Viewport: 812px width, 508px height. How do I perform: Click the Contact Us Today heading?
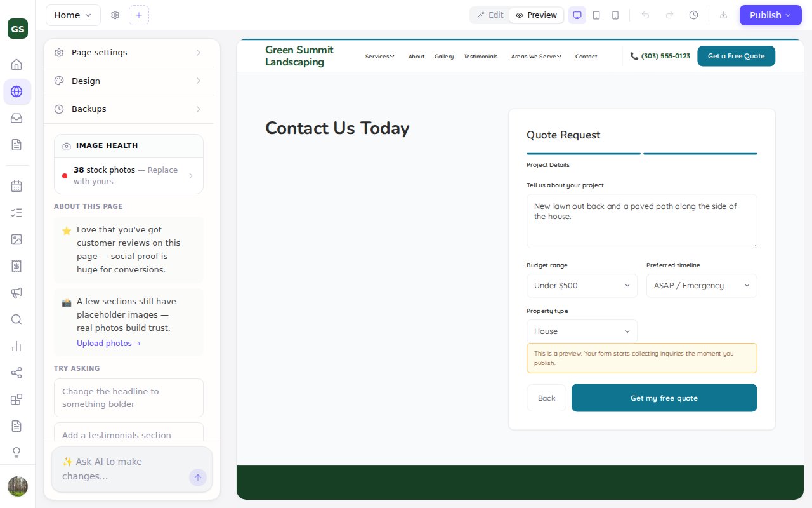coord(337,128)
